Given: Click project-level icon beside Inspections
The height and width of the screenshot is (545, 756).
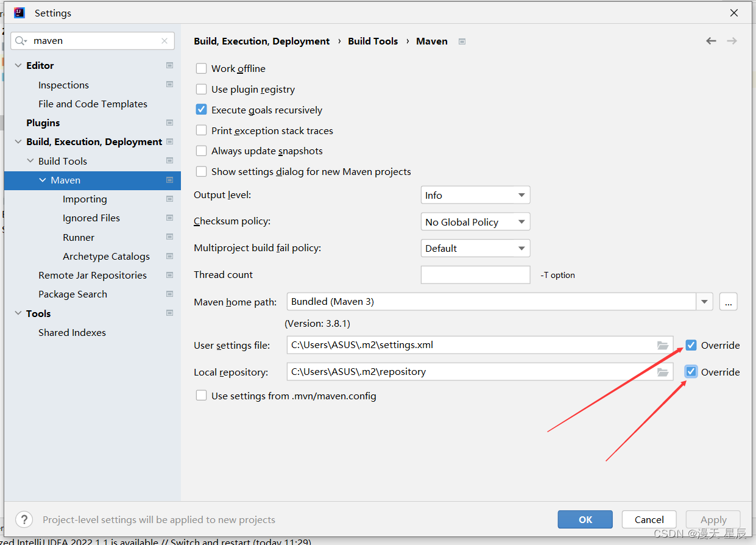Looking at the screenshot, I should click(169, 85).
